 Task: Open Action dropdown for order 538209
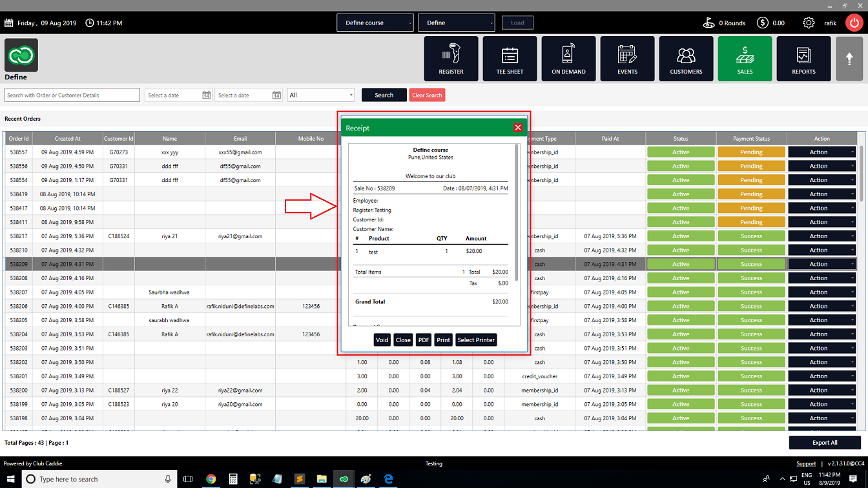[822, 264]
